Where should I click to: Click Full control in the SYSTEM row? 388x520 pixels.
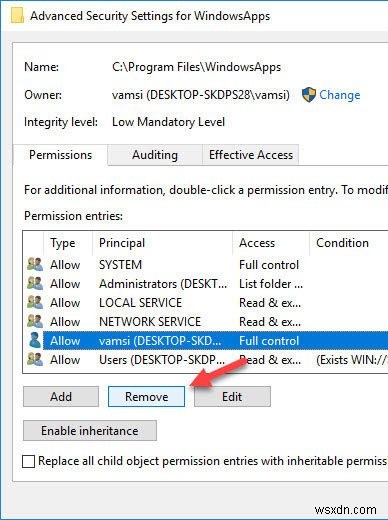tap(269, 265)
